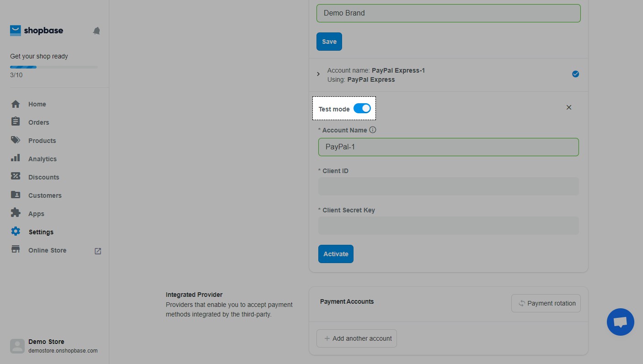Click the Client ID input field
The width and height of the screenshot is (643, 364).
tap(448, 186)
